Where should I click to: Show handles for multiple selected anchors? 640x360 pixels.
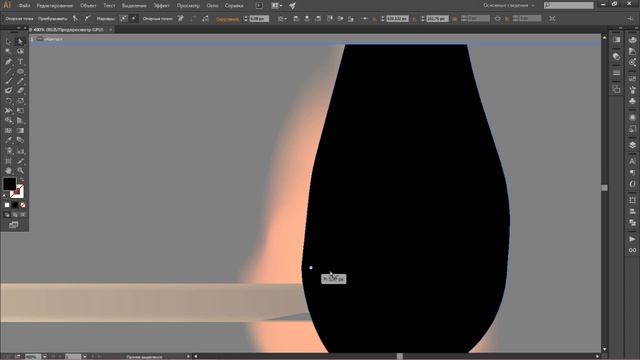(x=123, y=19)
